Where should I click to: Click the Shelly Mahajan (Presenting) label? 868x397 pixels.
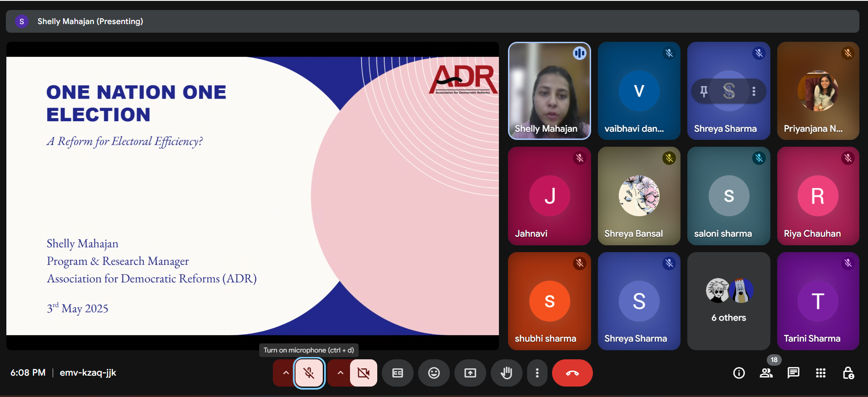click(90, 21)
